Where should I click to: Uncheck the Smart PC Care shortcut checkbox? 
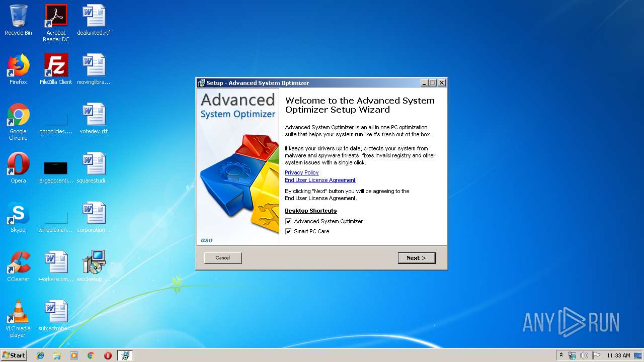click(x=288, y=231)
